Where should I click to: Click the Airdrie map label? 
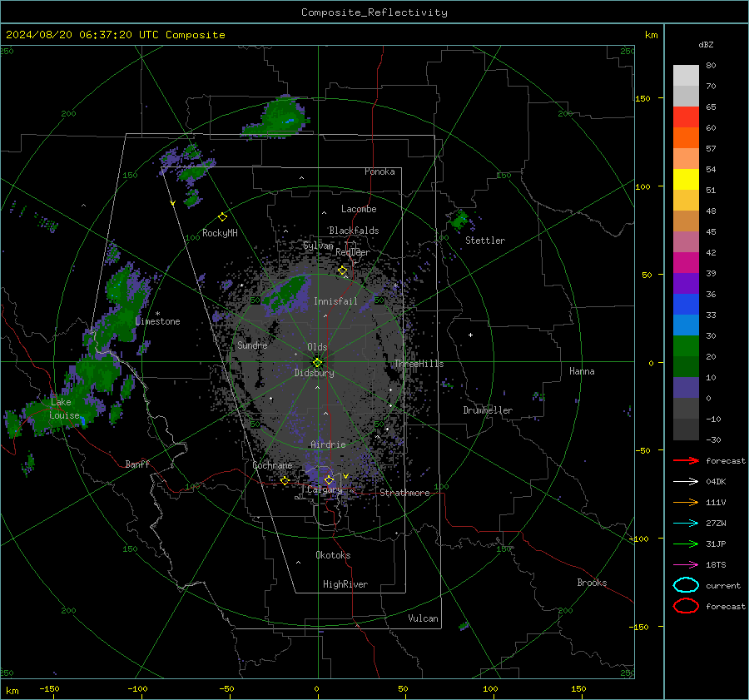328,444
